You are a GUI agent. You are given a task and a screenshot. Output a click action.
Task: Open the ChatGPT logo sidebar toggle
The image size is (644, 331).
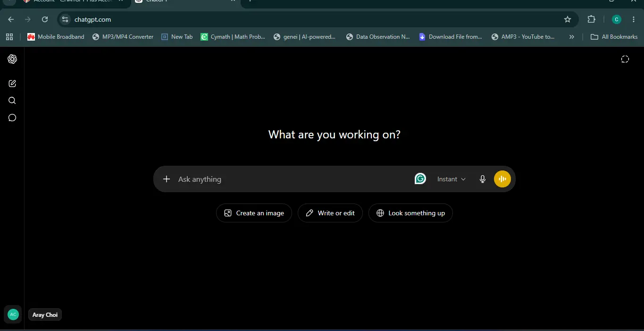pyautogui.click(x=12, y=59)
